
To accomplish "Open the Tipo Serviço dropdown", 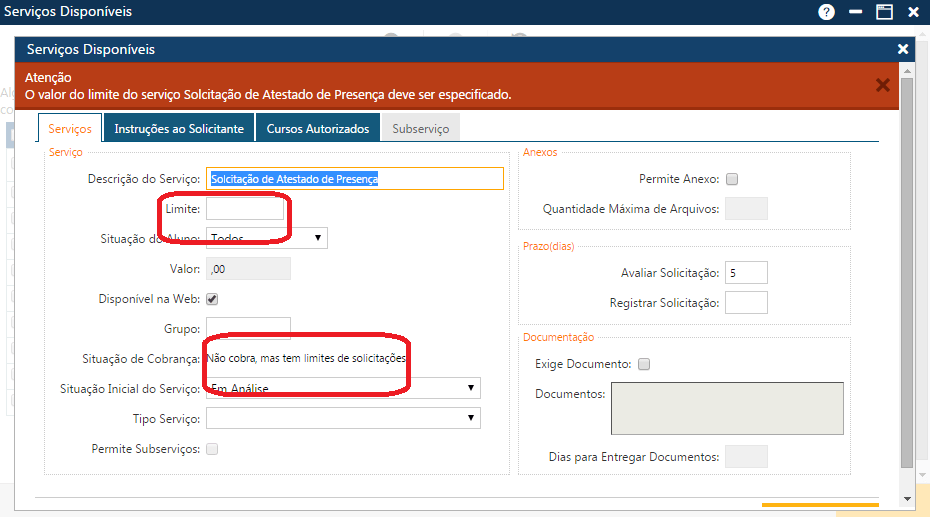I will (x=342, y=418).
